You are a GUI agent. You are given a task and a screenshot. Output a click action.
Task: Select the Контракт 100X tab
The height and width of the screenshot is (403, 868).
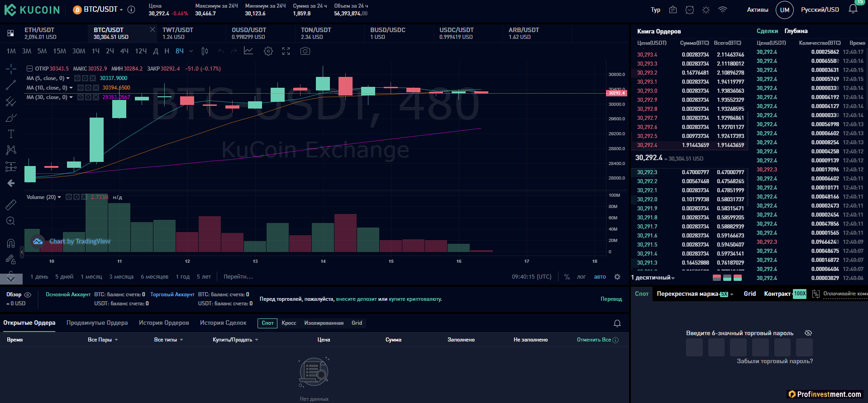785,294
